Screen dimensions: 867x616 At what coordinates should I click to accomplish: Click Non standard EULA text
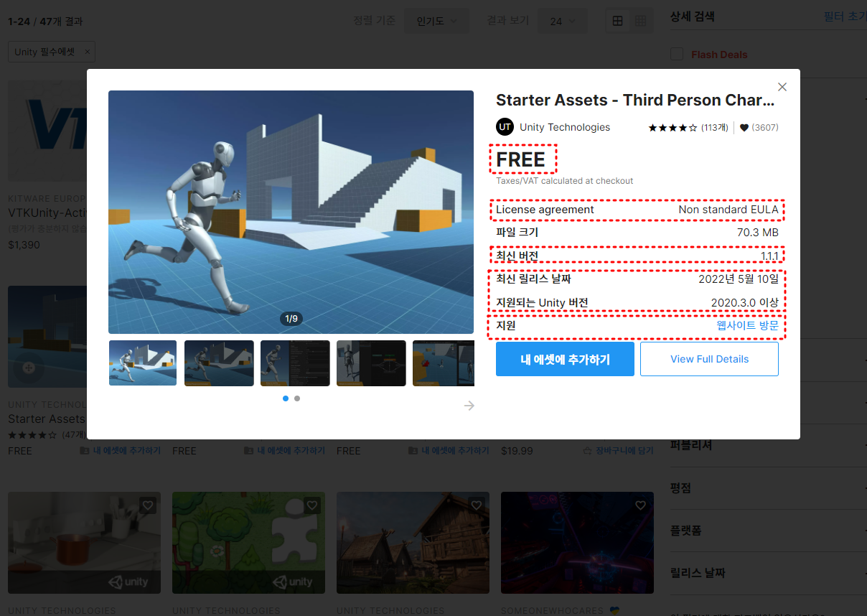click(728, 210)
